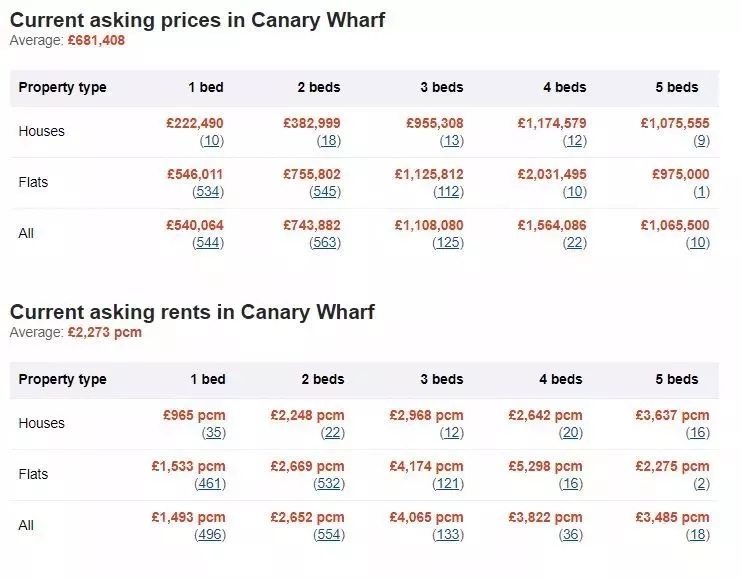Open the (16) five-bed houses to rent link
This screenshot has width=742, height=578.
[x=698, y=433]
